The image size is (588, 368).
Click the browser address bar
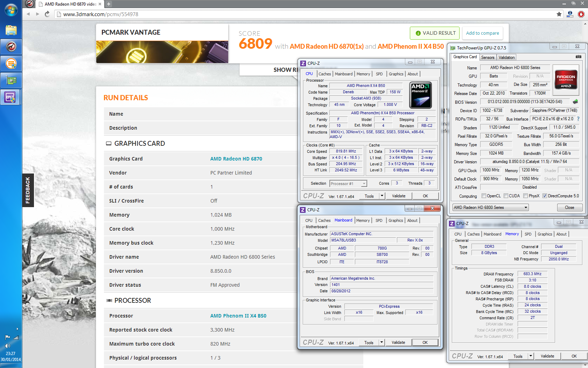304,14
